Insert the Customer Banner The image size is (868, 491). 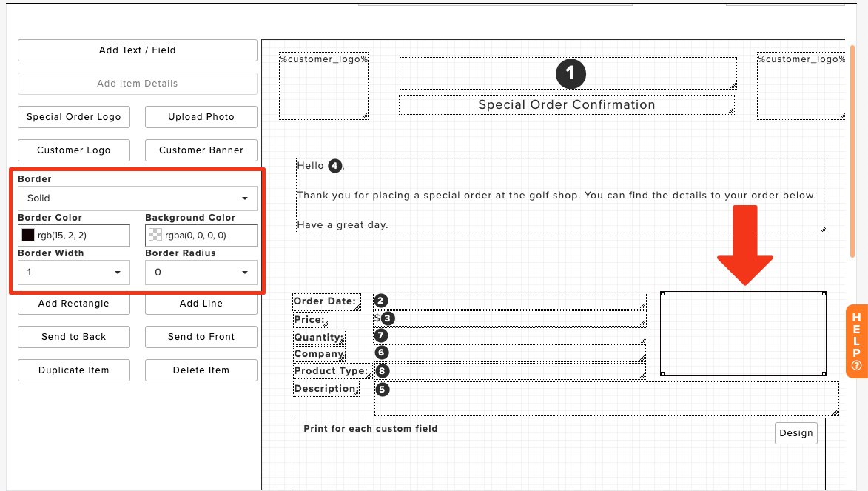pyautogui.click(x=201, y=150)
